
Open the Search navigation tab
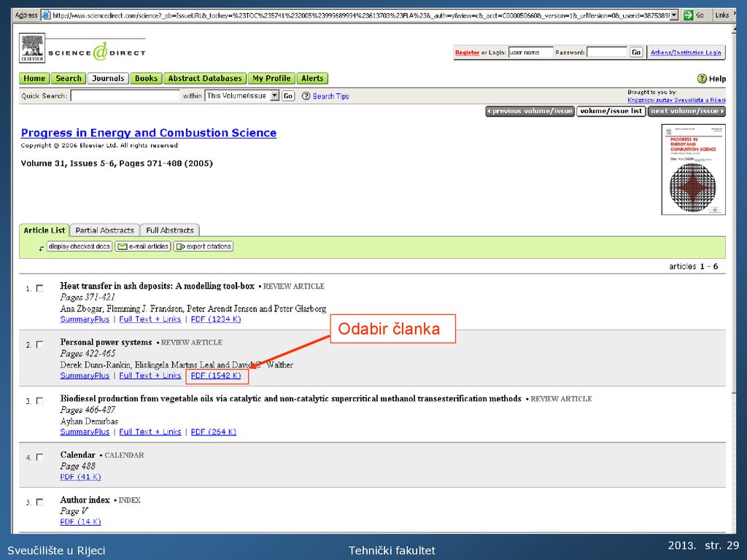coord(69,79)
